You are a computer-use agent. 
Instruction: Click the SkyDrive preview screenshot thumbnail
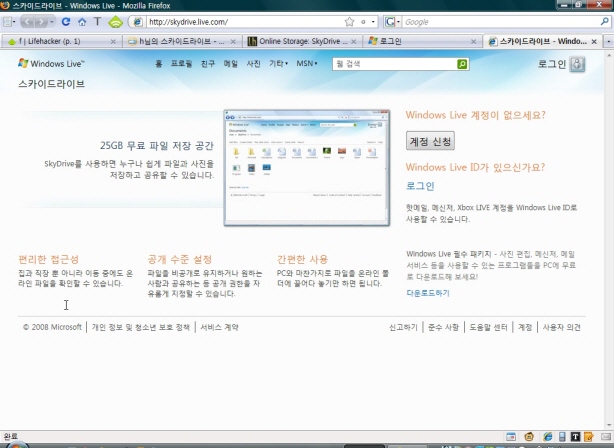(x=307, y=168)
